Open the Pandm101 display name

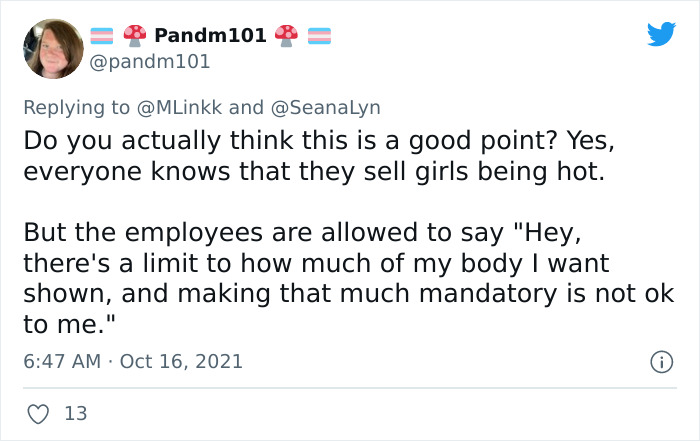pos(210,36)
